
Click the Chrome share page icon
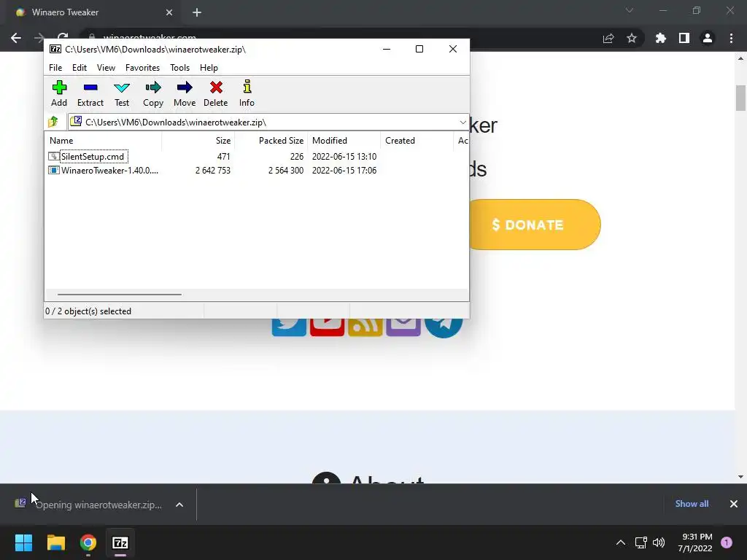coord(608,38)
